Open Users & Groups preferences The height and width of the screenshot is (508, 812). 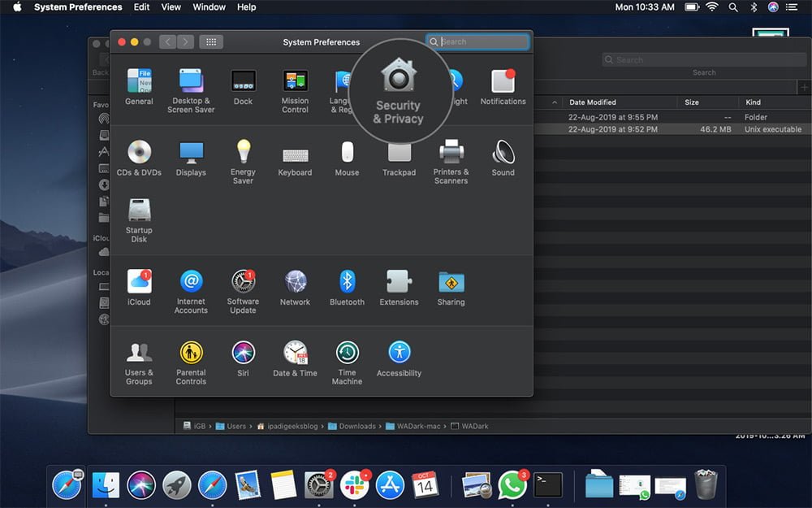pyautogui.click(x=139, y=363)
